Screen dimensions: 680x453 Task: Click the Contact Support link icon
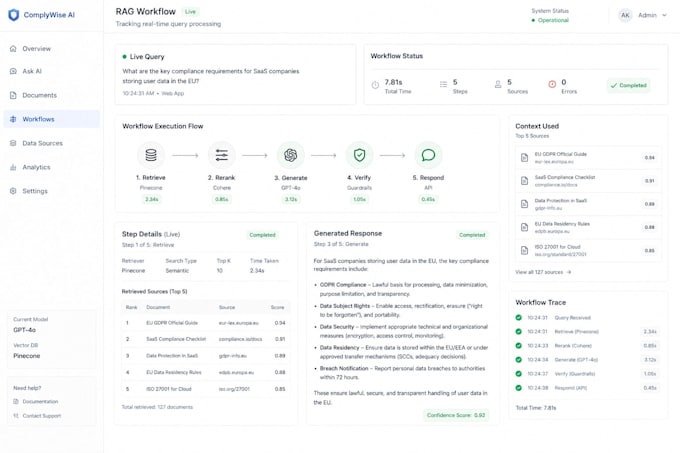pos(16,416)
